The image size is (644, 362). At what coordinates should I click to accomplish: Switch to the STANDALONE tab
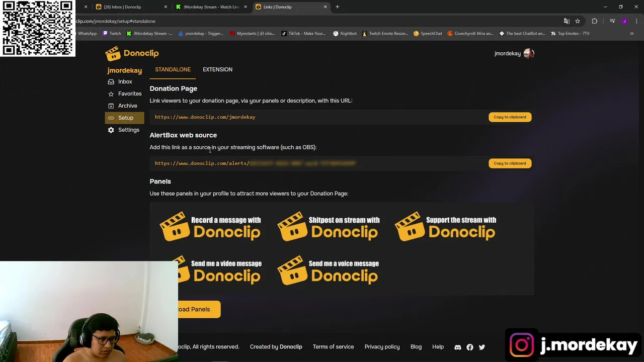(173, 69)
